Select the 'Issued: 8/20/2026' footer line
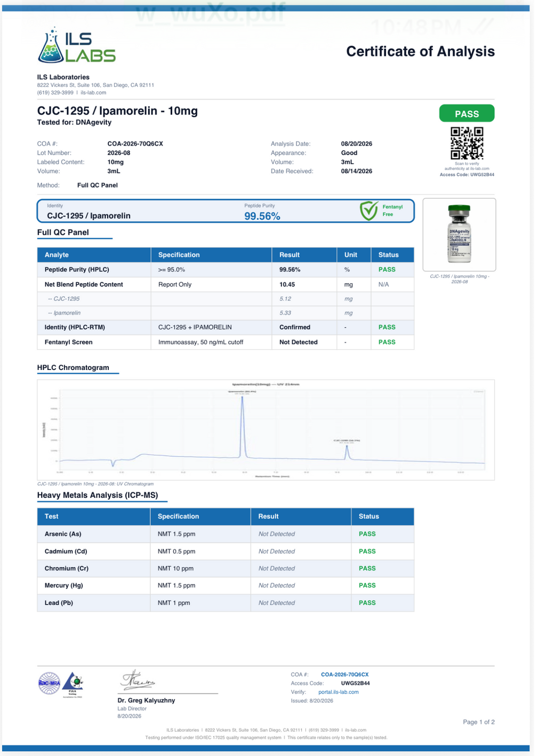 pyautogui.click(x=312, y=701)
